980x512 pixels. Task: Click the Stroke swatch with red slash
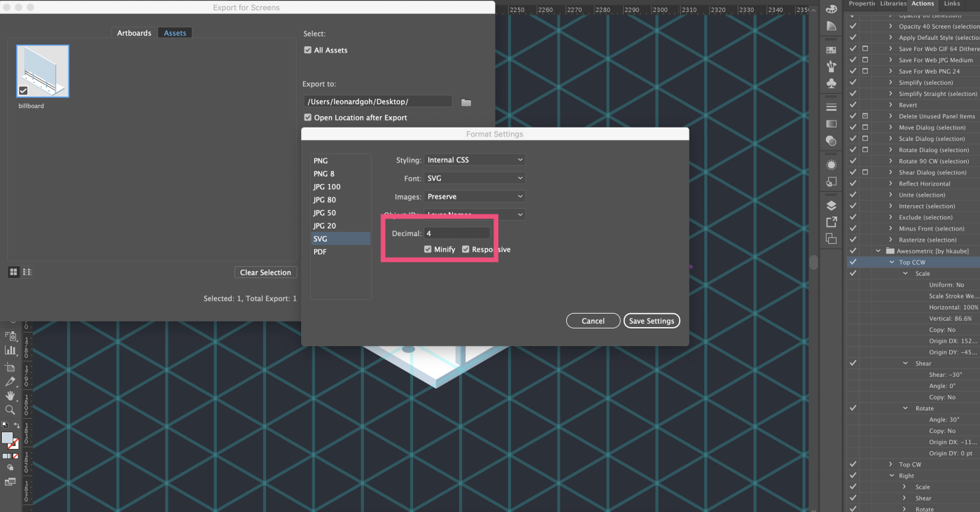pos(13,444)
